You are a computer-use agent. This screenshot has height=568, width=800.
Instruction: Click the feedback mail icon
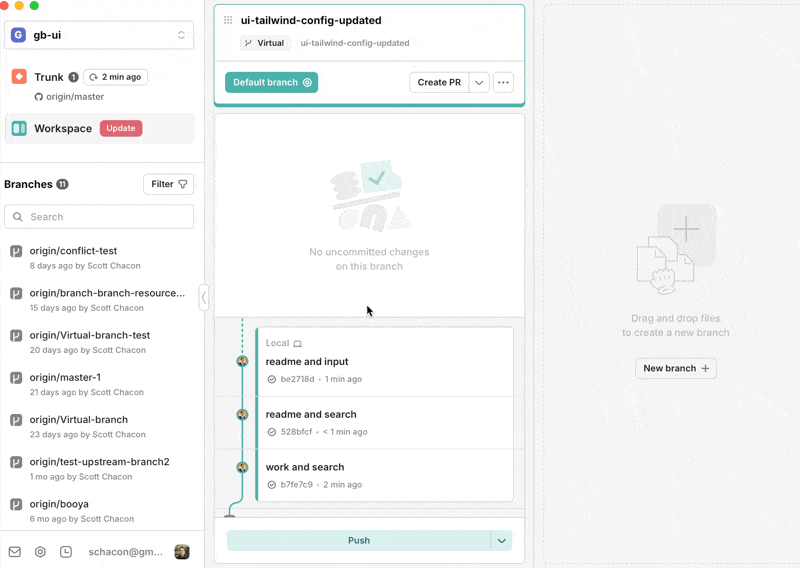[15, 551]
